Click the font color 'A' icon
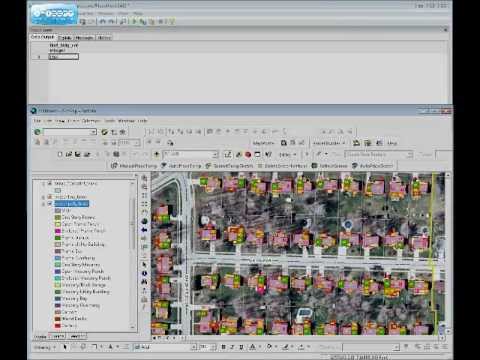Image resolution: width=480 pixels, height=360 pixels. tap(253, 347)
